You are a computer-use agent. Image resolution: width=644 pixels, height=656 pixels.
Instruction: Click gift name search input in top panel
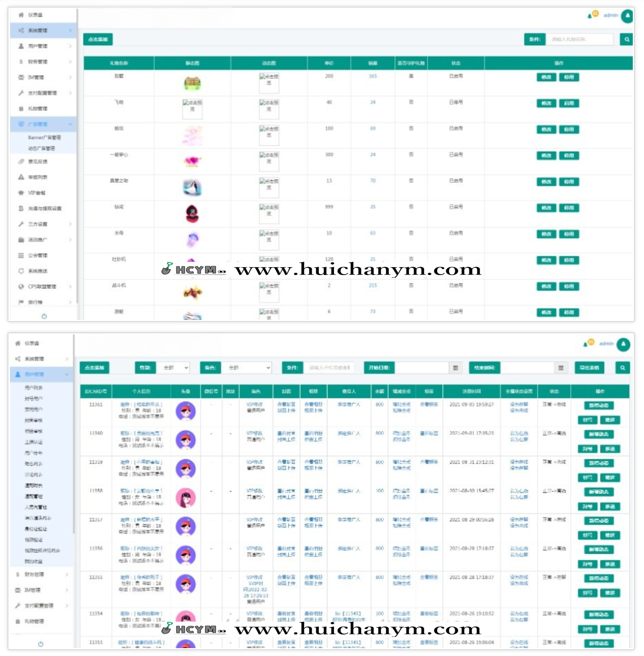click(579, 39)
